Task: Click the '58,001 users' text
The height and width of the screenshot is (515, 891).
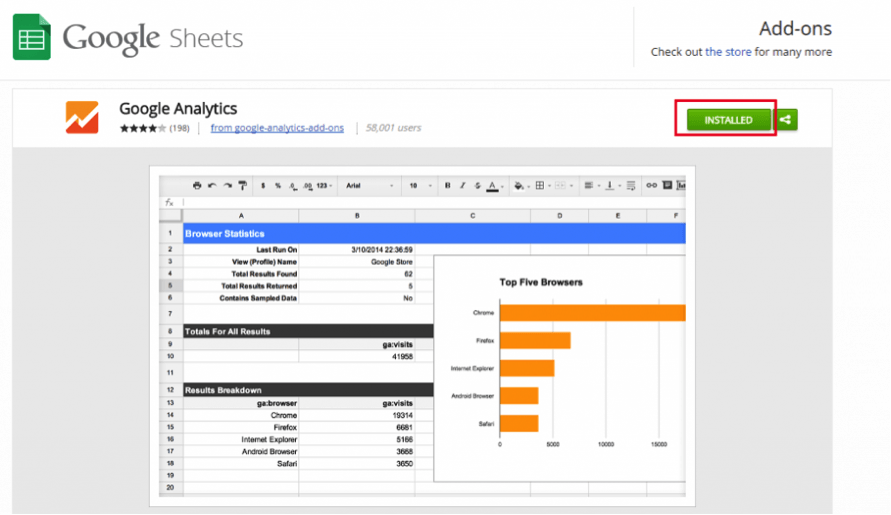Action: (393, 128)
